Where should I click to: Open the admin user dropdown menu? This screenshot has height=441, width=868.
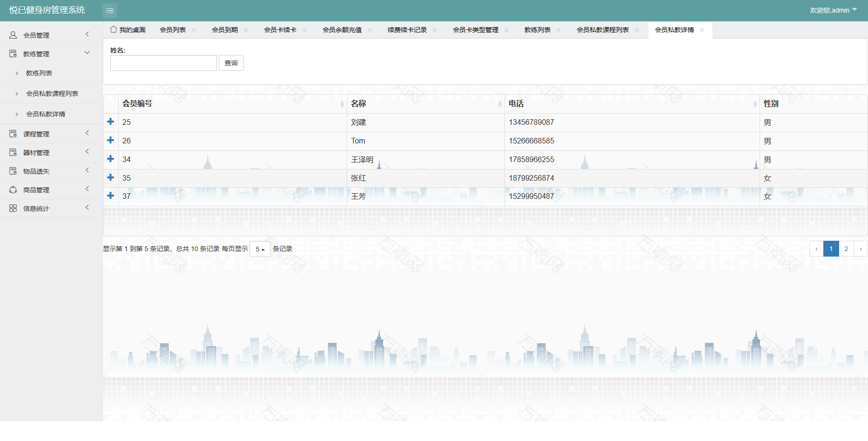[x=833, y=10]
